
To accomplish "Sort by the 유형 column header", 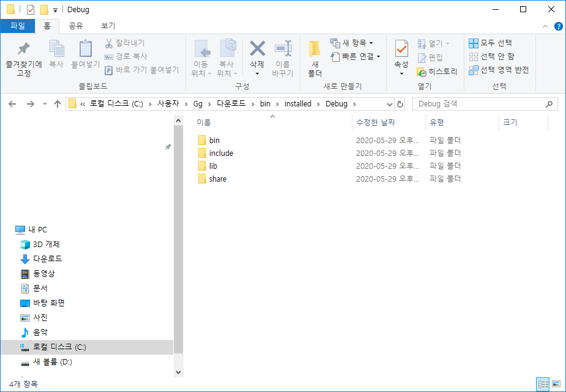I will point(437,122).
